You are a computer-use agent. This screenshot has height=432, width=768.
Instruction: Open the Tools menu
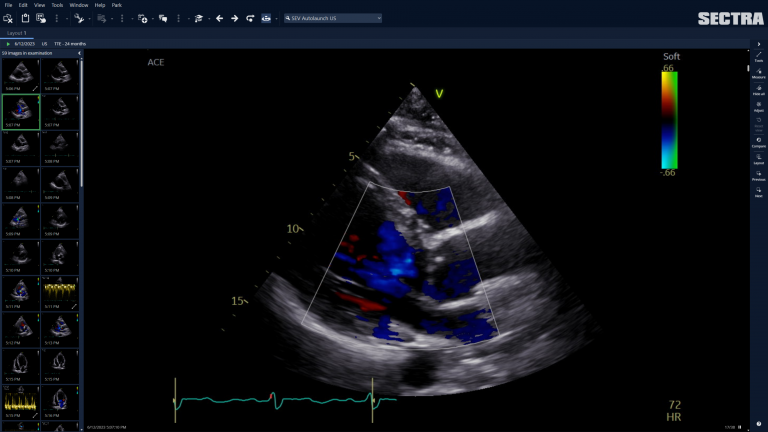click(57, 5)
